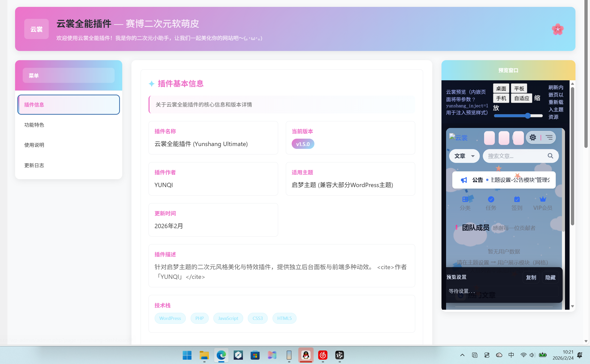The image size is (590, 364).
Task: Click the v1.5.0 version badge
Action: pos(303,144)
